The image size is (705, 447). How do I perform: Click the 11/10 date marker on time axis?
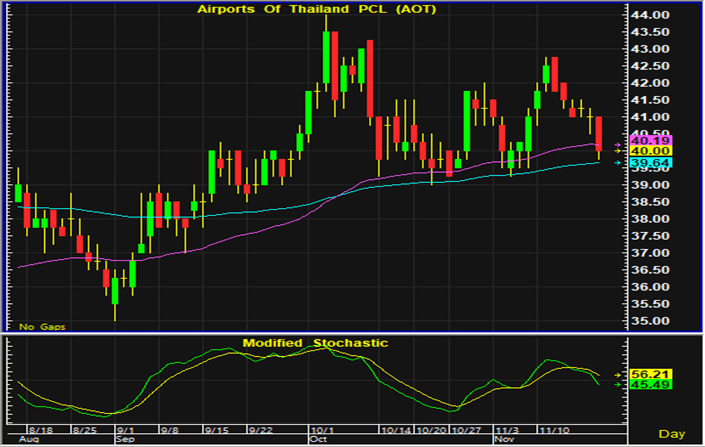click(553, 426)
